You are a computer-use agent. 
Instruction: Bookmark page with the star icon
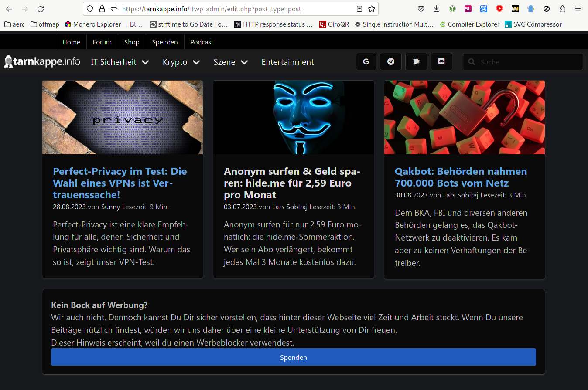(372, 9)
